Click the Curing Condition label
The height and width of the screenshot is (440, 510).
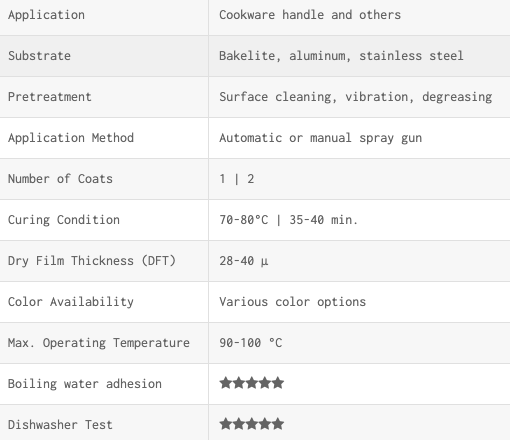(x=64, y=220)
